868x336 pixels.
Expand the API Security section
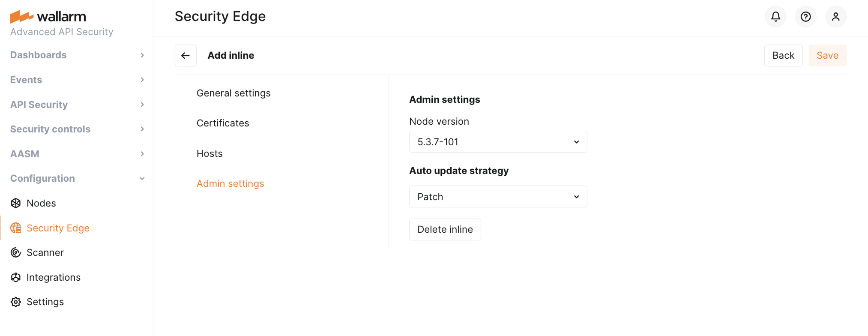(77, 105)
